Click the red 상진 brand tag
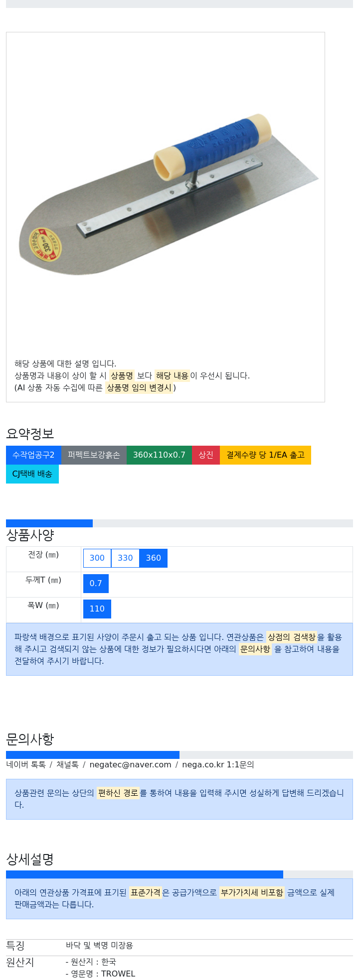The height and width of the screenshot is (980, 359). tap(206, 455)
